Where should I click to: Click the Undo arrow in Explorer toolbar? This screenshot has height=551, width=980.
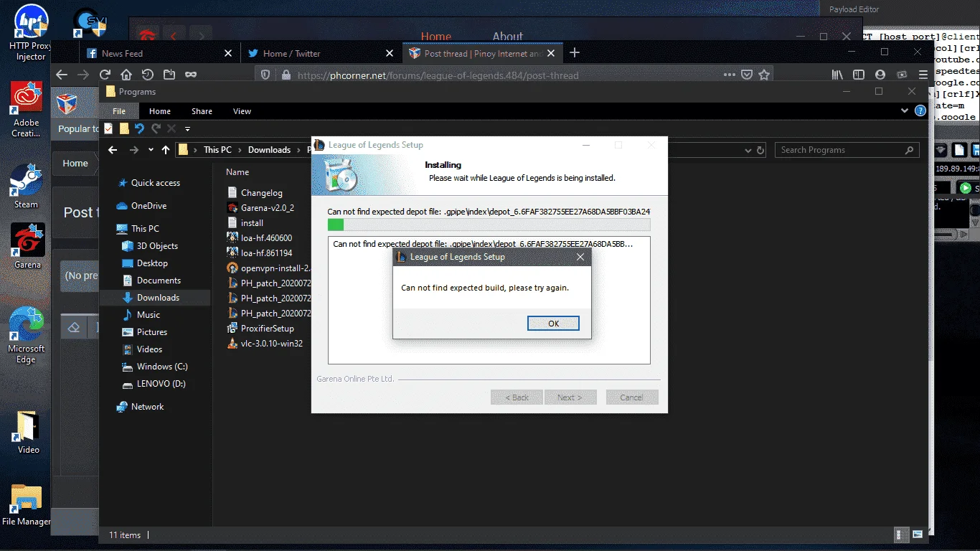[x=140, y=128]
